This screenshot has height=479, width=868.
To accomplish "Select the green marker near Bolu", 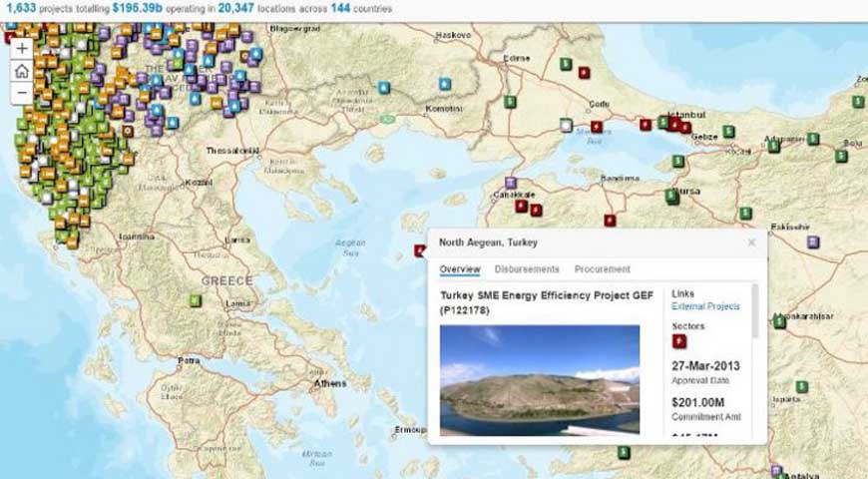I will tap(841, 156).
